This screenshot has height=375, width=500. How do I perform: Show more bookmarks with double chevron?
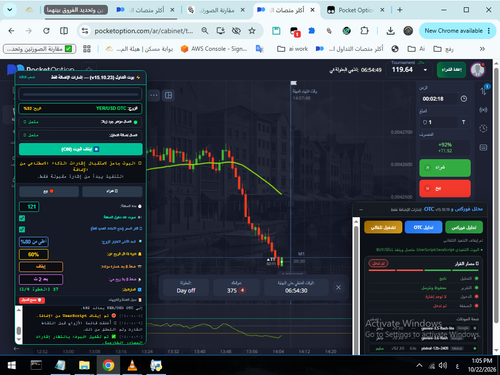click(x=482, y=49)
